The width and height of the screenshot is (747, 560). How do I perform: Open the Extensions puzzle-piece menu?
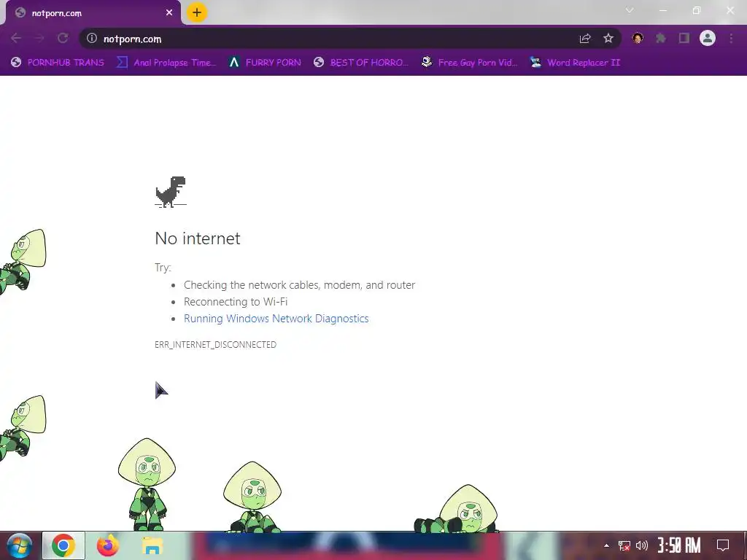[x=661, y=39]
